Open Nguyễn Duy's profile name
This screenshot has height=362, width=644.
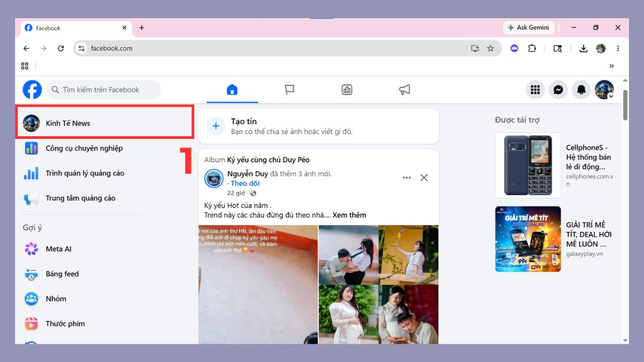247,174
